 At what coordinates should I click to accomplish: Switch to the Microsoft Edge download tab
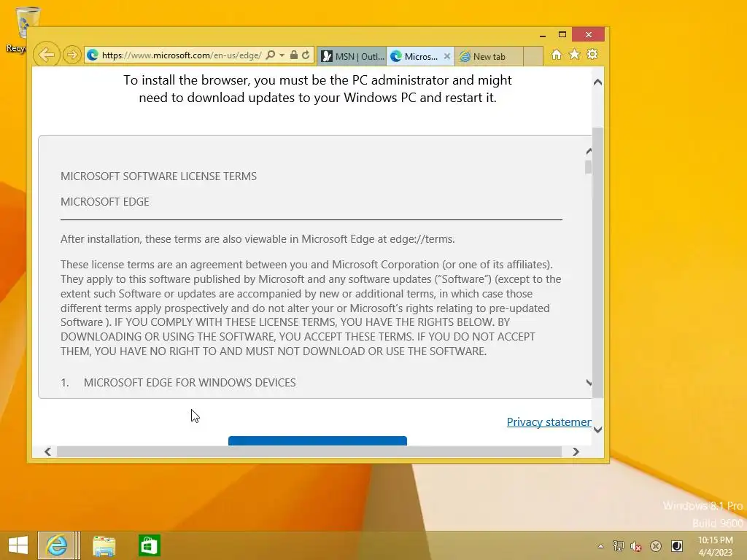click(414, 56)
